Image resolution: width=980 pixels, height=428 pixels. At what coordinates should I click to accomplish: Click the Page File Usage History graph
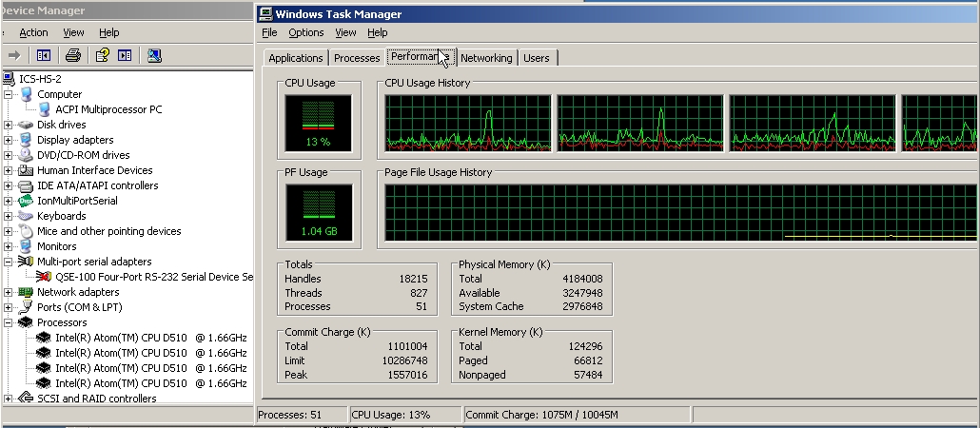pos(680,212)
